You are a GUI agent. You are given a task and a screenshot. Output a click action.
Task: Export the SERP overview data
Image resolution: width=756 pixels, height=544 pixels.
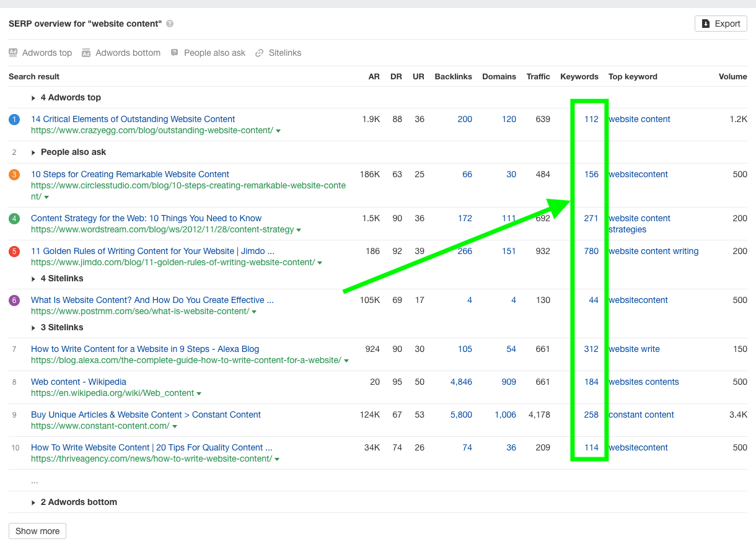click(721, 24)
